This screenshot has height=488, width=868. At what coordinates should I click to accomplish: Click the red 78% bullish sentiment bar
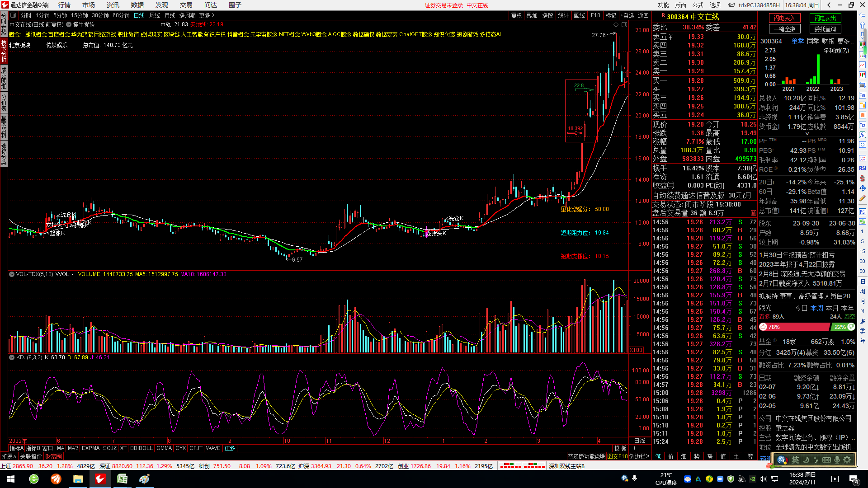[x=795, y=327]
